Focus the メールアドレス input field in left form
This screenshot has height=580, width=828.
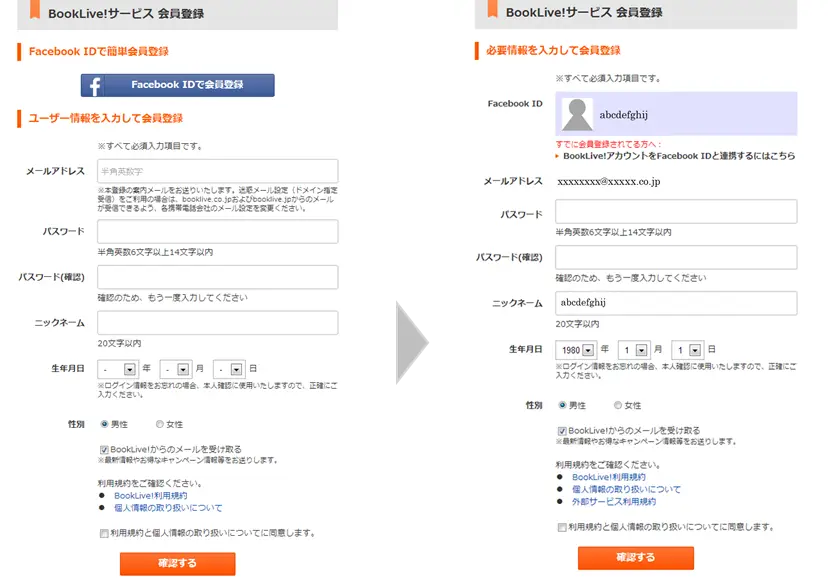(218, 171)
